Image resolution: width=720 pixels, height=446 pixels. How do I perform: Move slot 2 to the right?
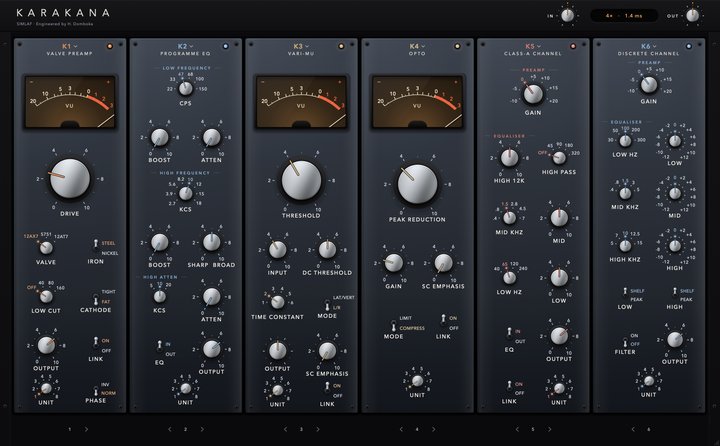202,429
